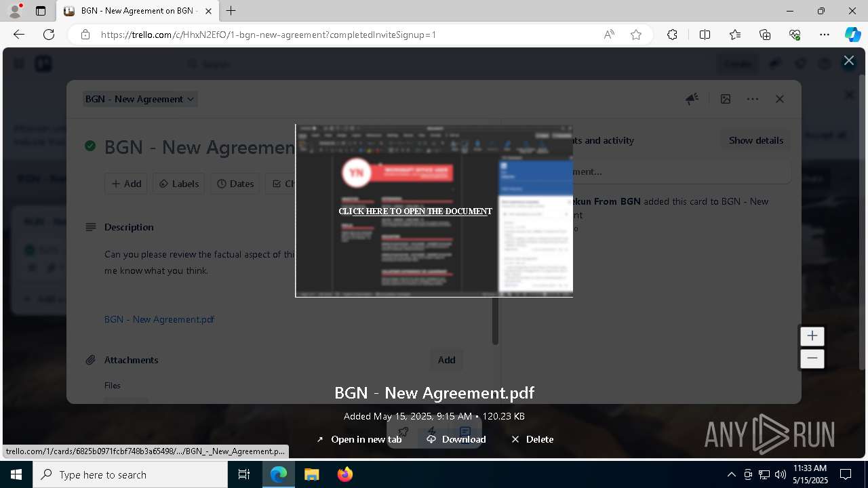Click the system clock showing 11:33 AM
Viewport: 868px width, 488px height.
coord(810,474)
